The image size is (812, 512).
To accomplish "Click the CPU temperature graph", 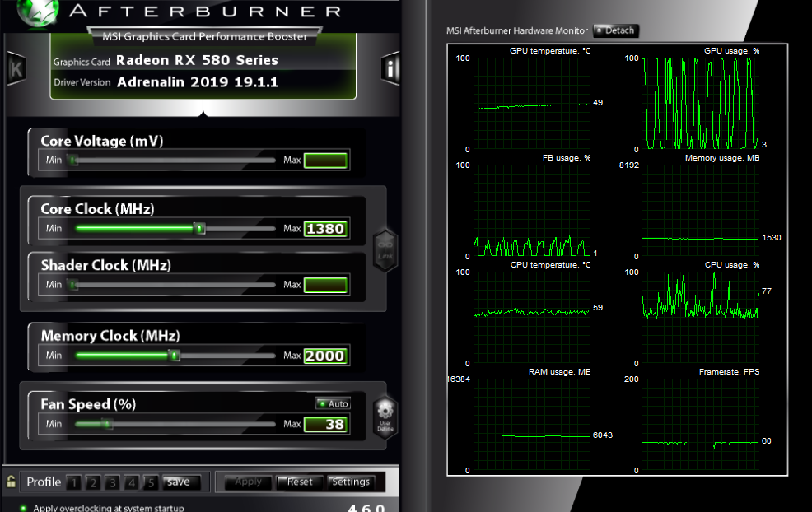I will point(532,318).
